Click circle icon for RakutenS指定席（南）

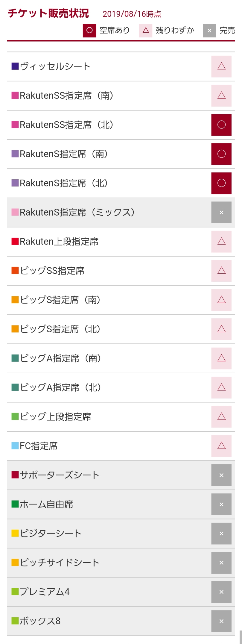[x=221, y=154]
